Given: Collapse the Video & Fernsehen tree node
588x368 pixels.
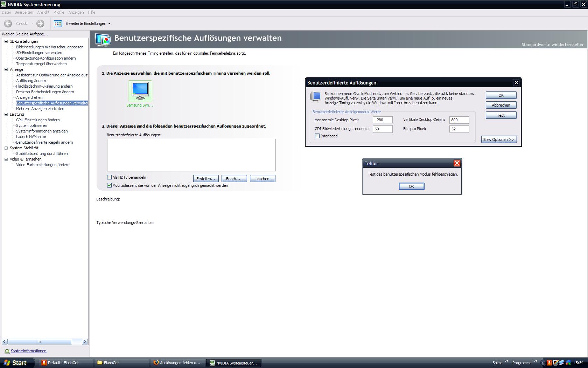Looking at the screenshot, I should 6,159.
